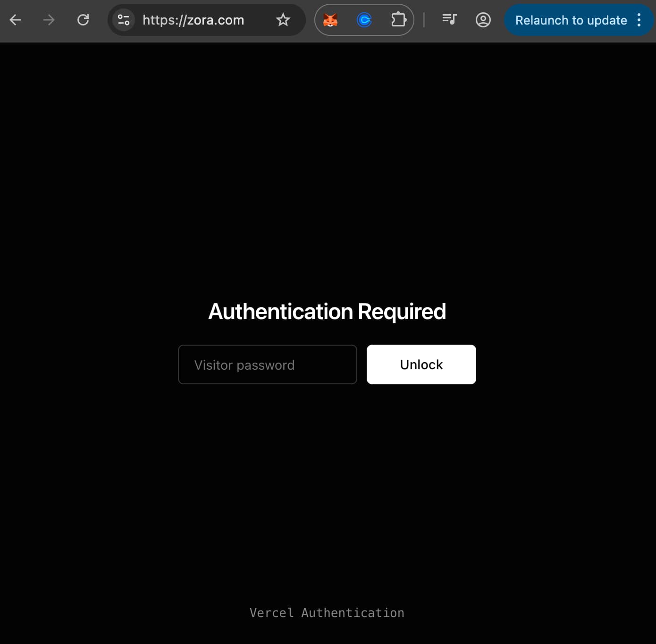Select the URL https://zora.com
Screen dimensions: 656x644
(193, 20)
